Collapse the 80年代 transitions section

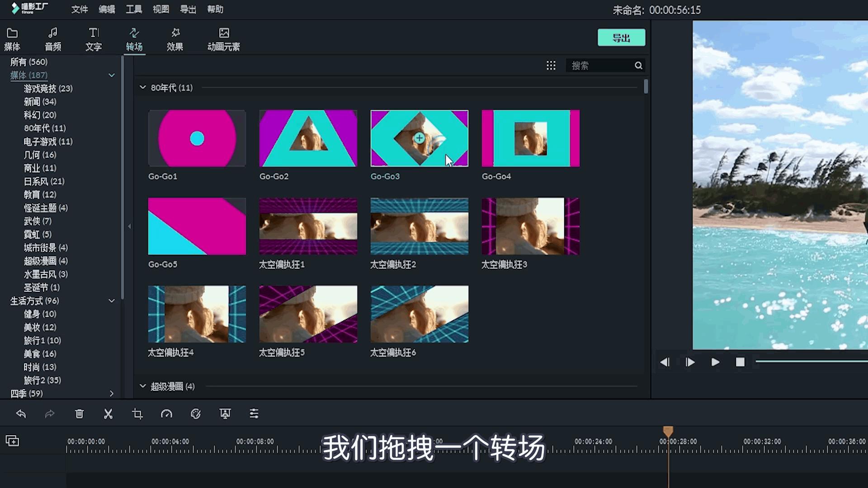142,87
